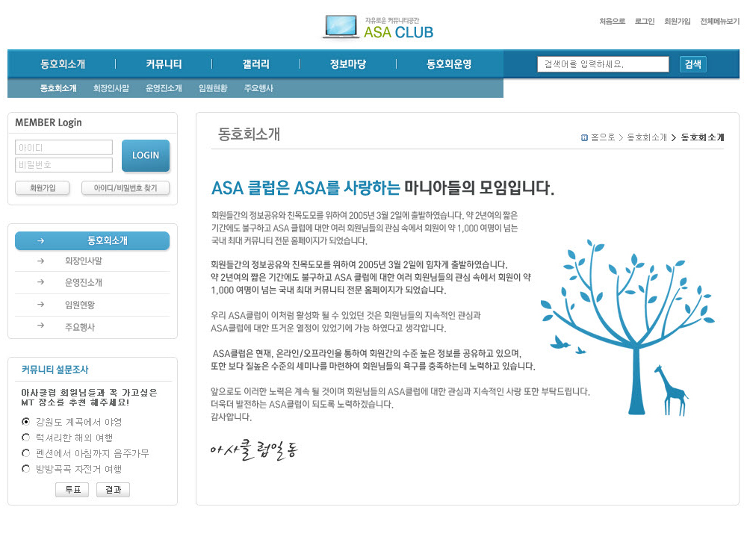Pick the 방방곡곡 자전거 여행 radio option
This screenshot has height=560, width=747.
tap(26, 469)
